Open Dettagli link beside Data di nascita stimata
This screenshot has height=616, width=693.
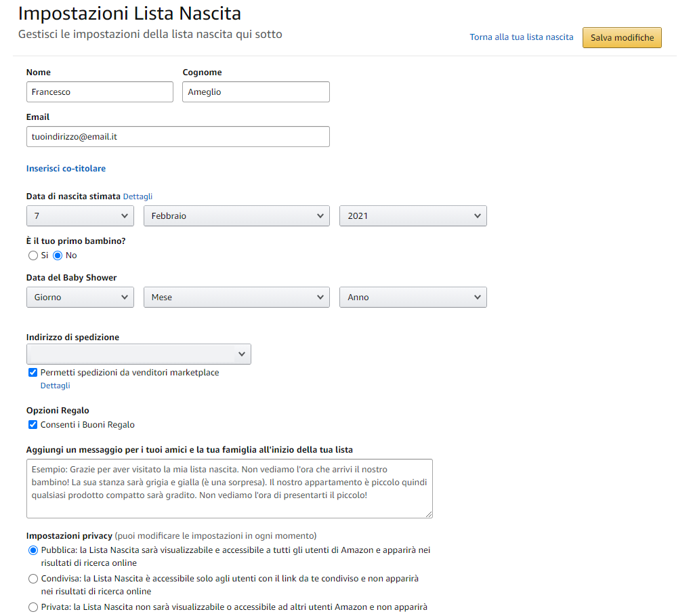pyautogui.click(x=138, y=197)
